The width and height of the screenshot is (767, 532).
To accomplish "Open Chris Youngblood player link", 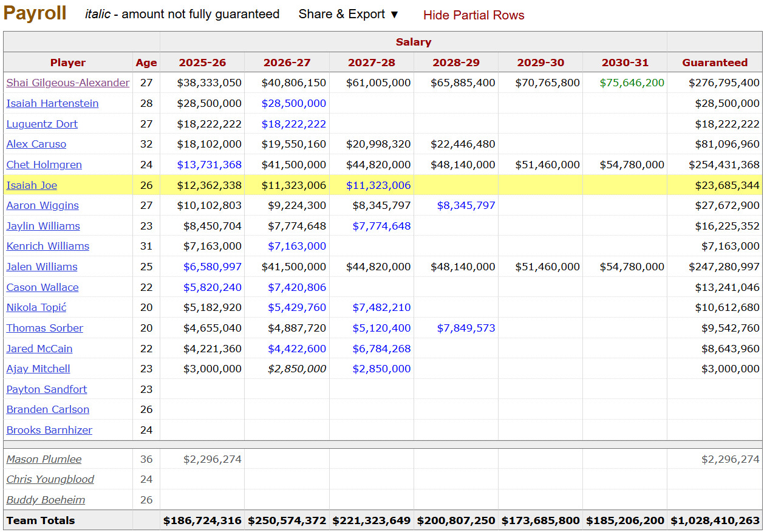I will pos(50,479).
